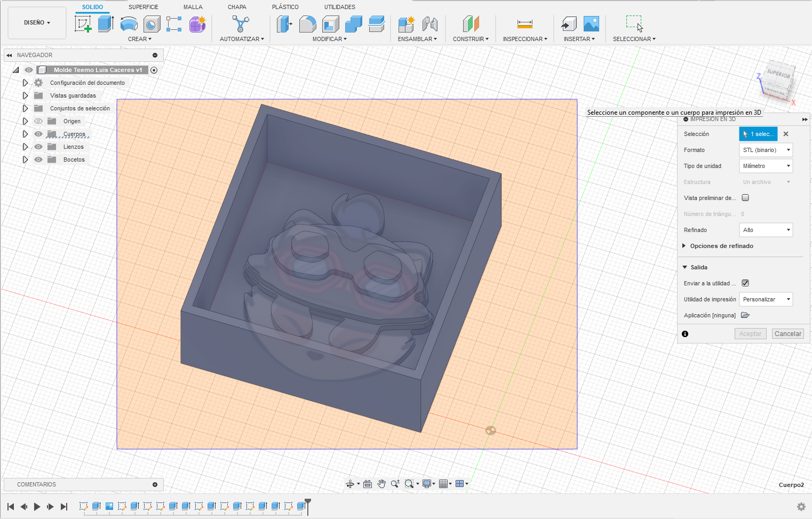Click the Cancelar button
The width and height of the screenshot is (812, 519).
788,334
